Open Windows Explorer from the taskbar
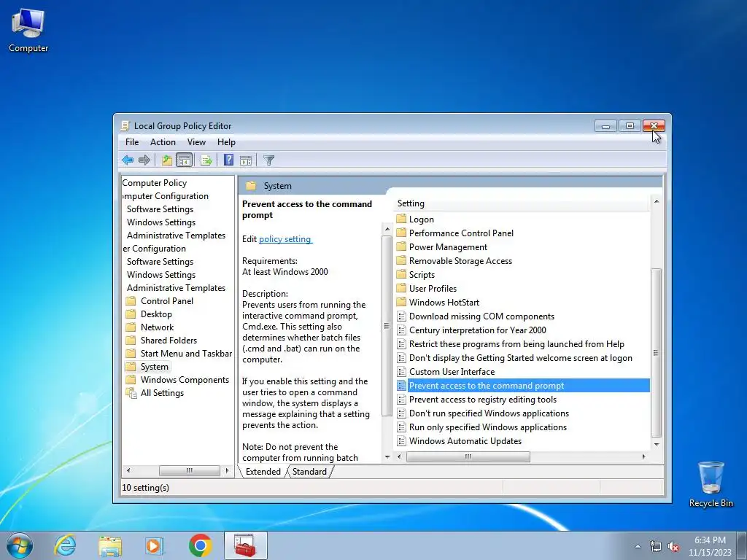Screen dimensions: 747x560 pyautogui.click(x=110, y=546)
